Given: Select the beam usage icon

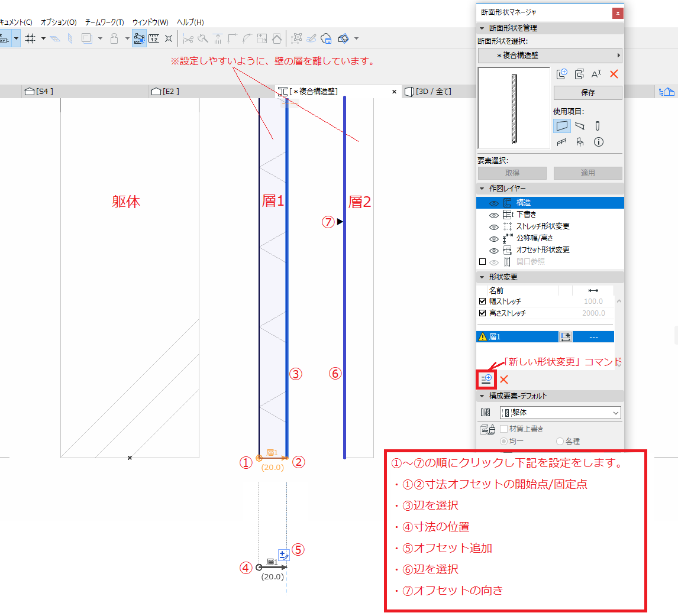Looking at the screenshot, I should coord(580,125).
